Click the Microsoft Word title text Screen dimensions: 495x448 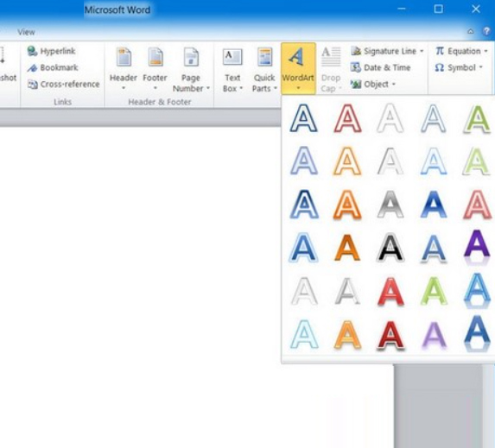(x=117, y=10)
